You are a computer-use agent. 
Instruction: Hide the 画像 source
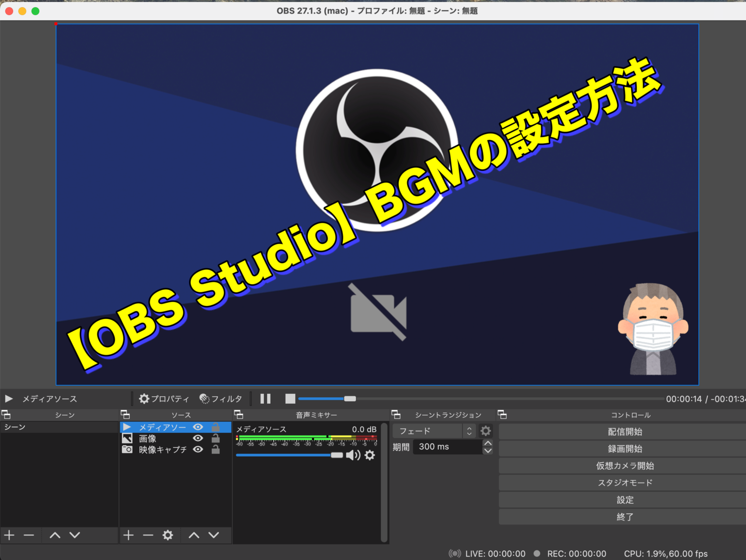tap(198, 438)
